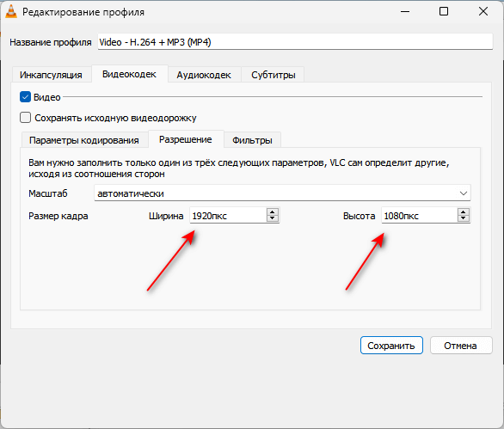Click the Название профиля text field
This screenshot has width=504, height=429.
295,42
